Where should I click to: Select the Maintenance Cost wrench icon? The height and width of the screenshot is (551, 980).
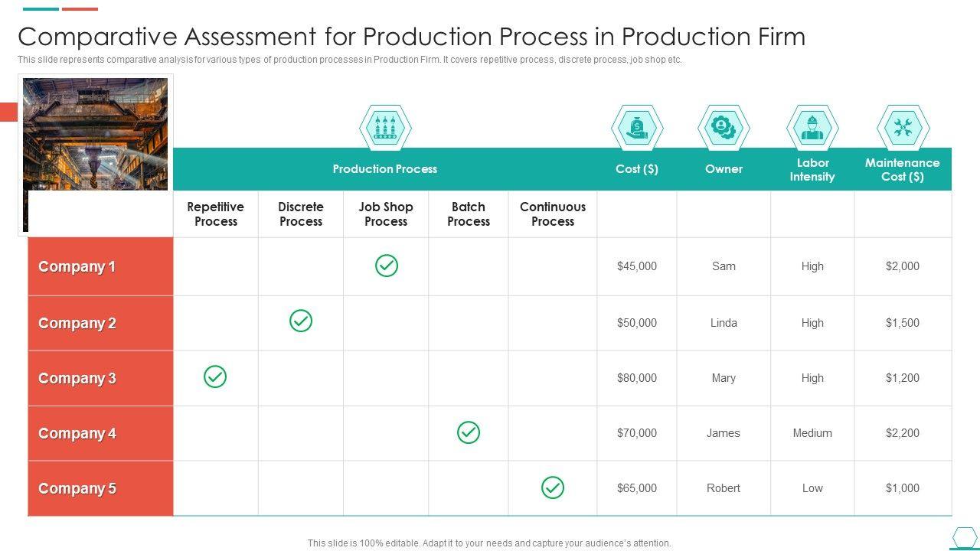903,127
